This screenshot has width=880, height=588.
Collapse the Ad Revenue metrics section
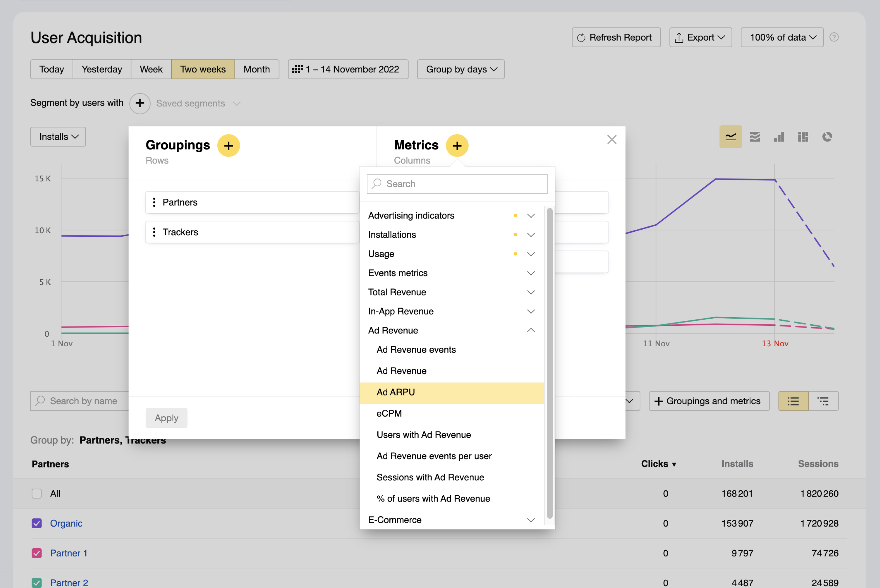pos(531,330)
